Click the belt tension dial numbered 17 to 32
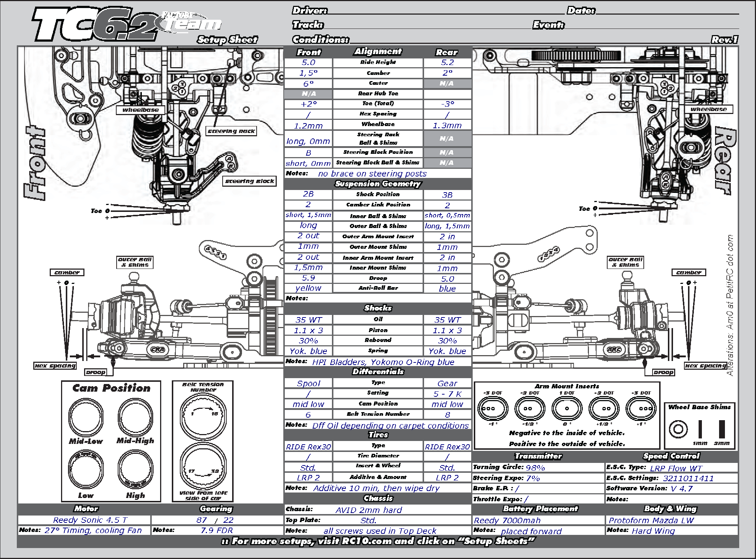The image size is (756, 559). [203, 466]
